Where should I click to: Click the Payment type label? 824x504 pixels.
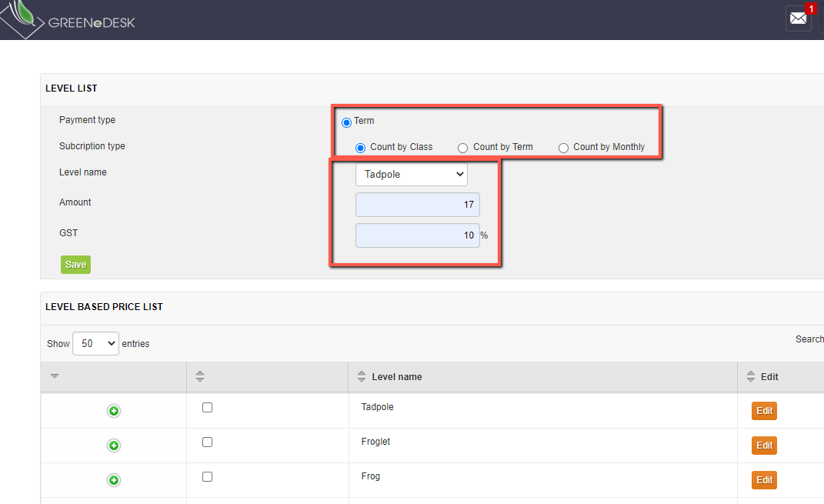(x=87, y=120)
